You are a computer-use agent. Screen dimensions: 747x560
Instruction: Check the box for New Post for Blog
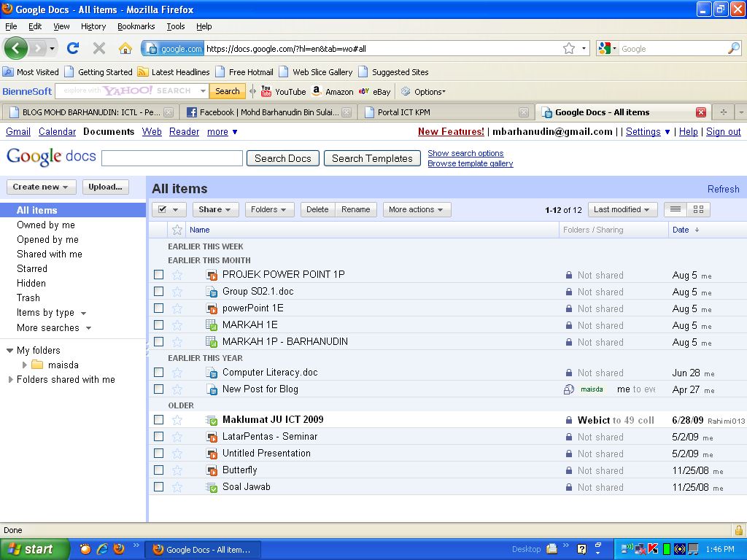click(158, 389)
